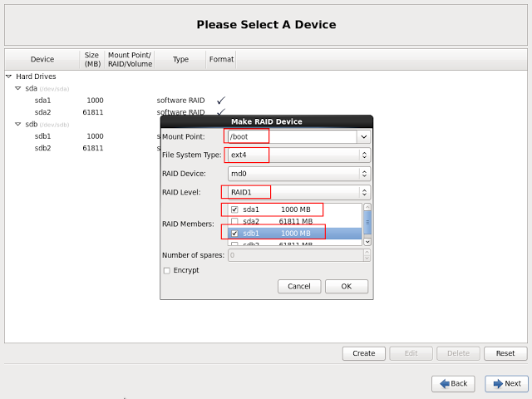Viewport: 532px width, 399px height.
Task: Click the Back arrow button
Action: point(453,383)
